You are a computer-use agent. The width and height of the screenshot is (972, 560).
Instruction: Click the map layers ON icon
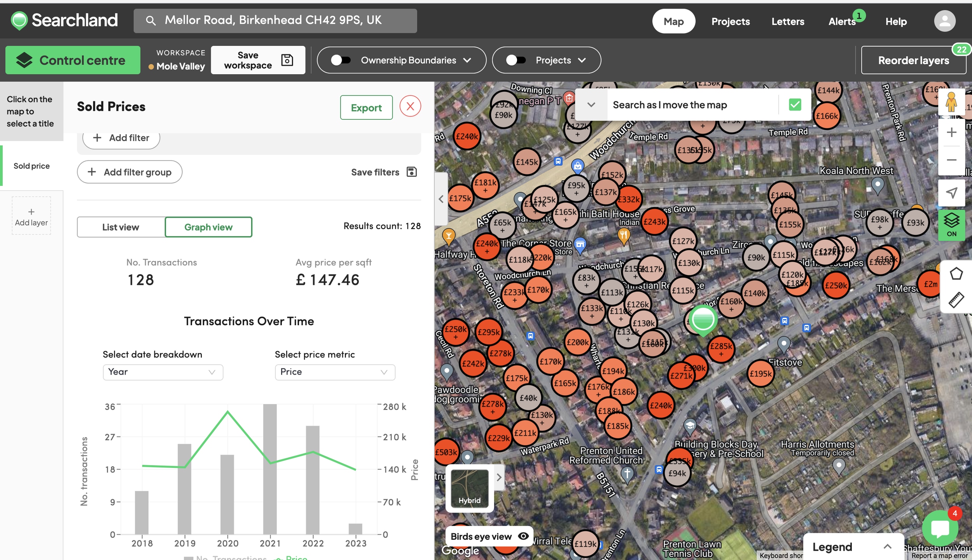pyautogui.click(x=951, y=225)
